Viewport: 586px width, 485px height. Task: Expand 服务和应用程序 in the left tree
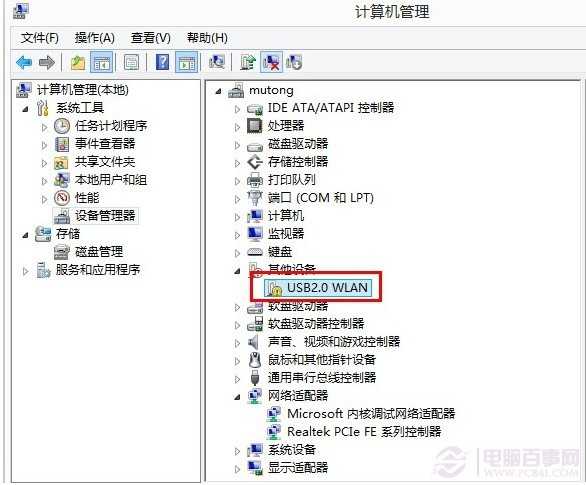pos(25,271)
